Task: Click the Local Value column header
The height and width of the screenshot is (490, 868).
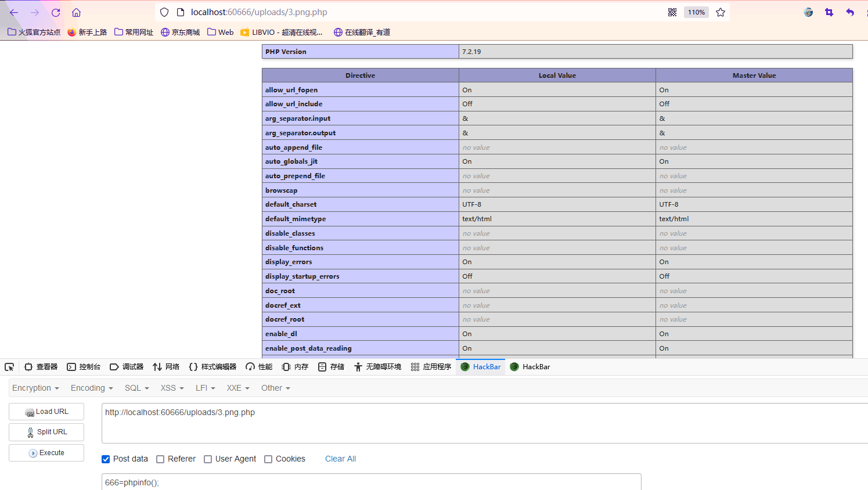Action: tap(557, 75)
